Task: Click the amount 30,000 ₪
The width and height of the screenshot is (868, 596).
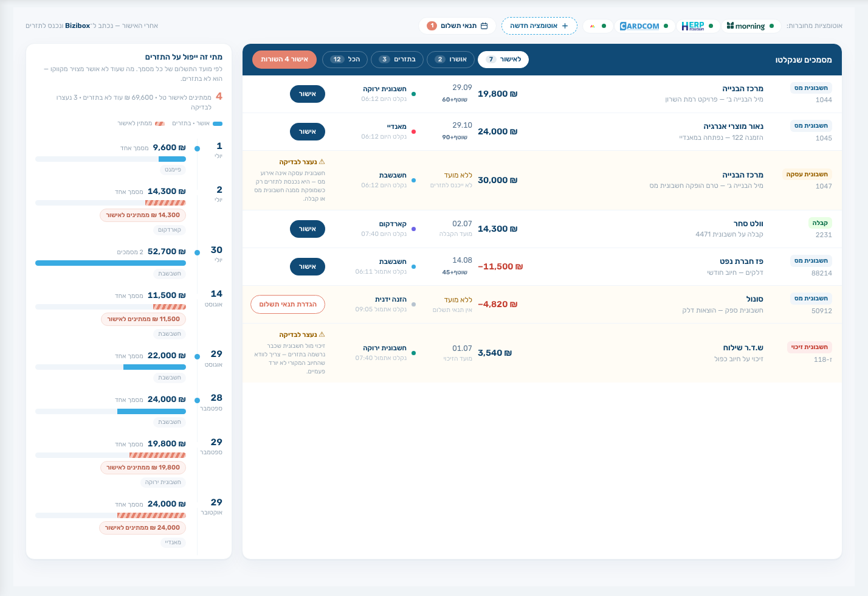Action: (498, 181)
